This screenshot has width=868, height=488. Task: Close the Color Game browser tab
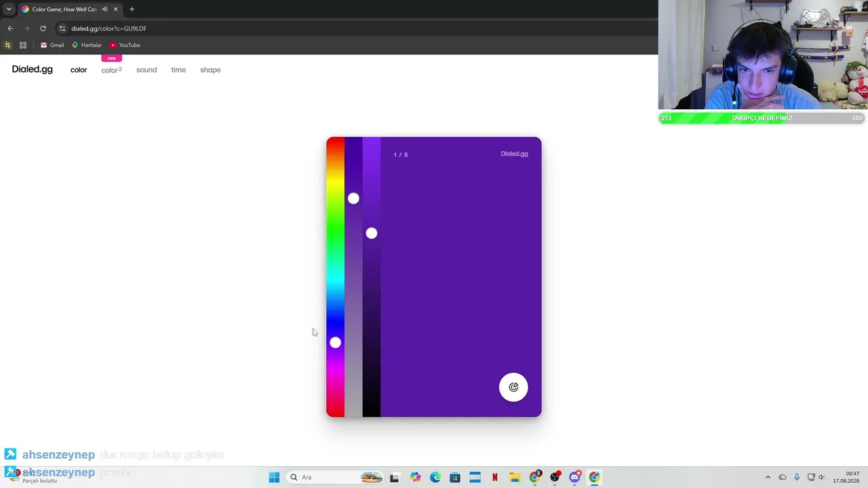(115, 9)
